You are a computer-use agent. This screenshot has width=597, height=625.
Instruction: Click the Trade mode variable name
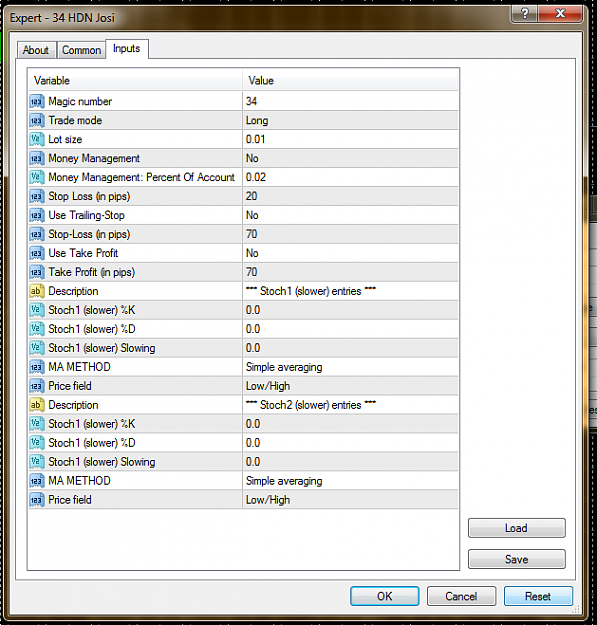(75, 120)
